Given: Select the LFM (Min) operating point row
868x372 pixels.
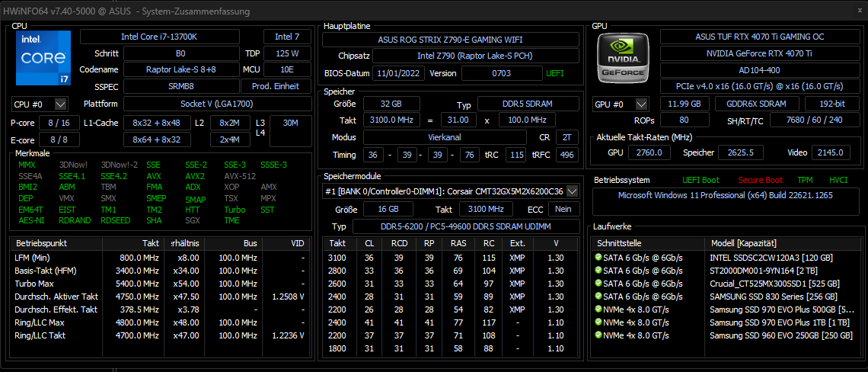Looking at the screenshot, I should click(161, 257).
